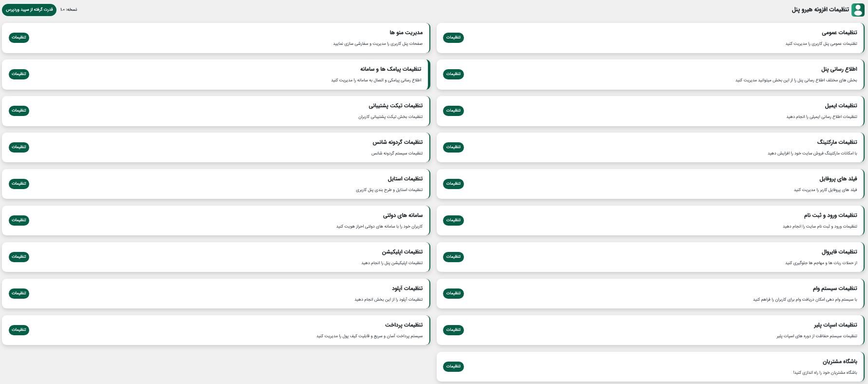This screenshot has height=384, width=868.
Task: Open تنظیمات سیستم وام settings button
Action: point(453,293)
